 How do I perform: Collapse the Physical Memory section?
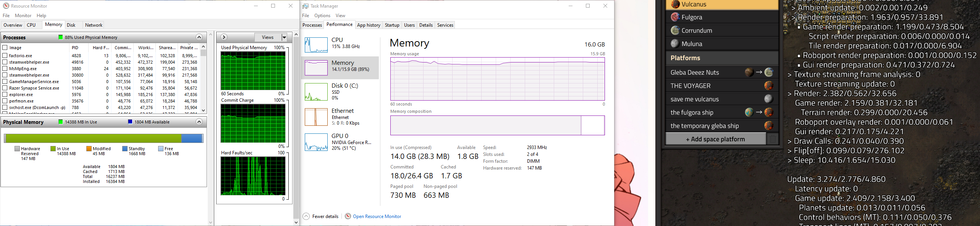(x=199, y=122)
